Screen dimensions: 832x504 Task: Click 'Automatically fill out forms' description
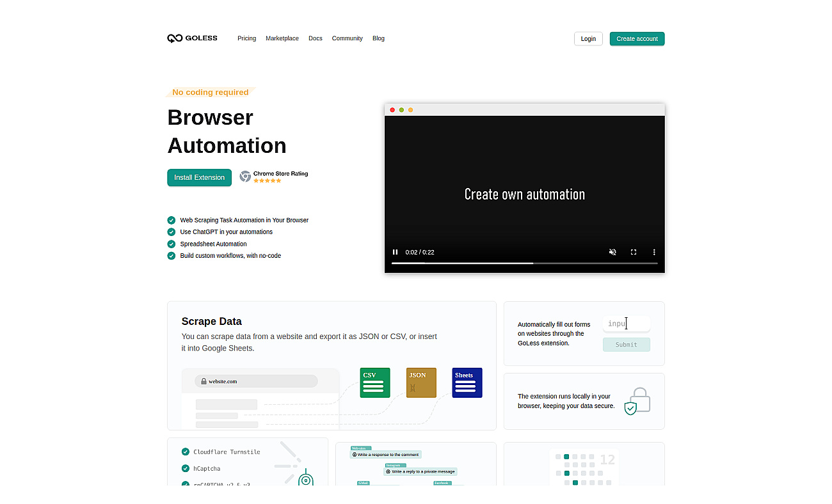click(x=554, y=334)
